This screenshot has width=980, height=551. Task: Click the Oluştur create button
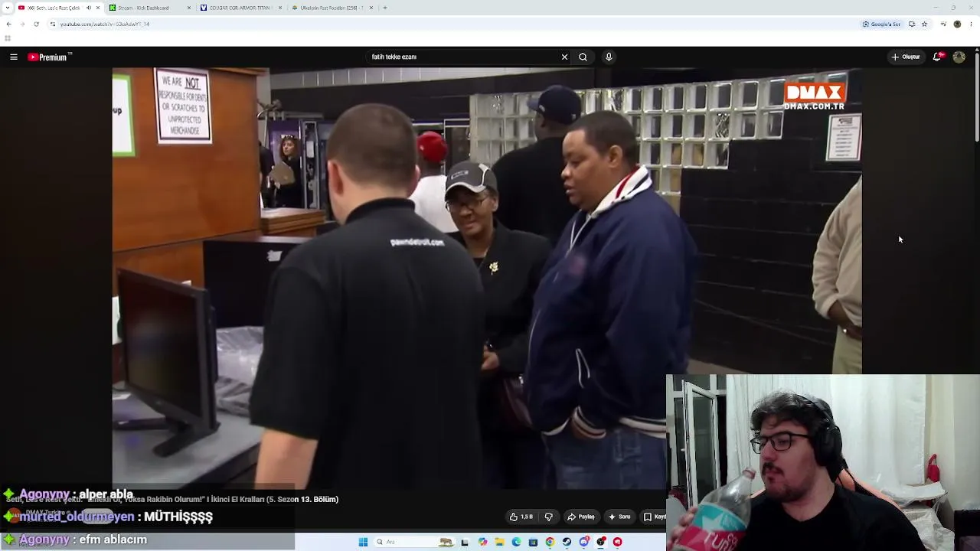point(905,57)
